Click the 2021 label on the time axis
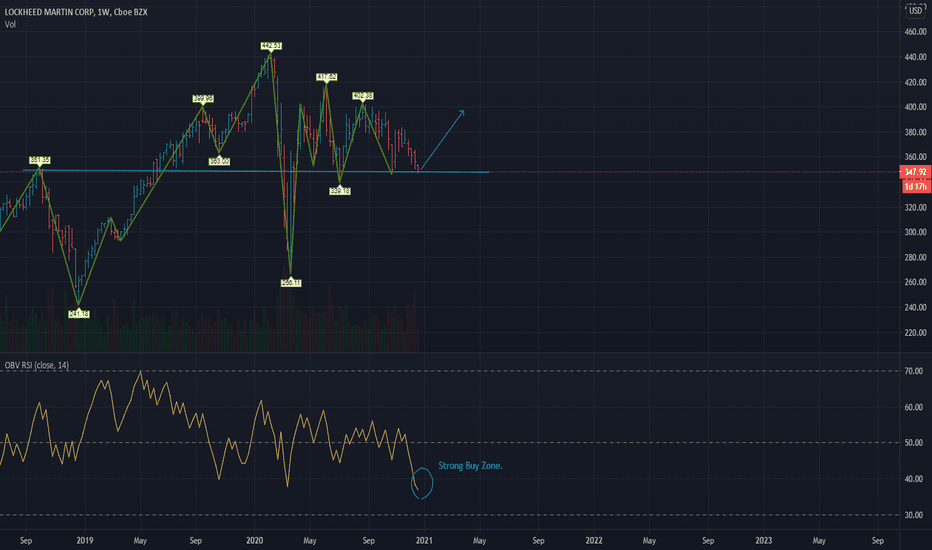The width and height of the screenshot is (932, 550). pos(424,540)
